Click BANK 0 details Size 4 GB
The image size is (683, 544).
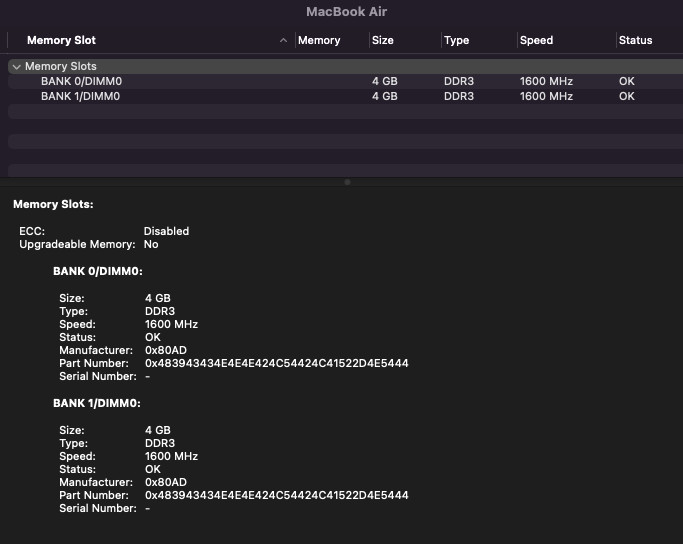tap(158, 298)
